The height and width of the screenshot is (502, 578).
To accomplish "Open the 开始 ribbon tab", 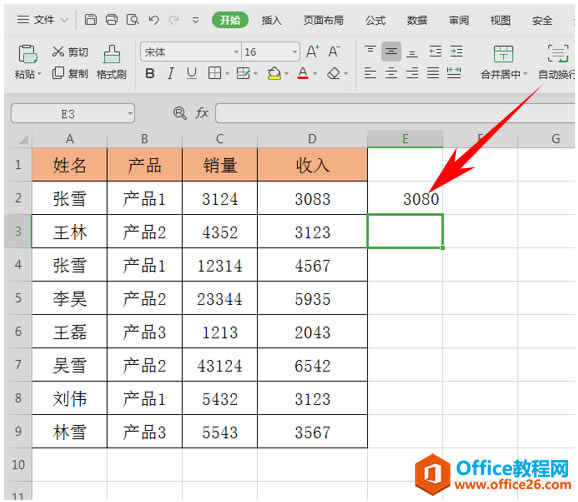I will click(x=230, y=20).
